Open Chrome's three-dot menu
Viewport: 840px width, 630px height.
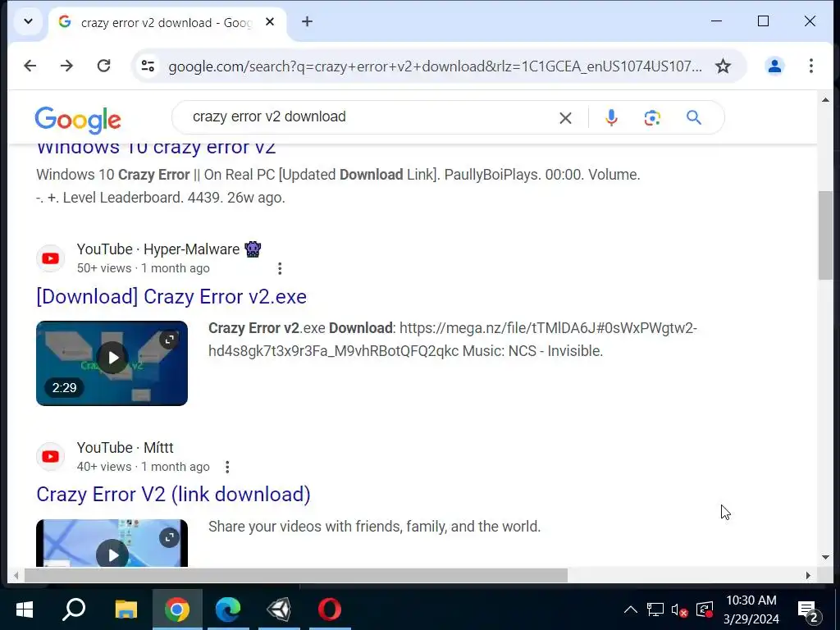(x=811, y=66)
